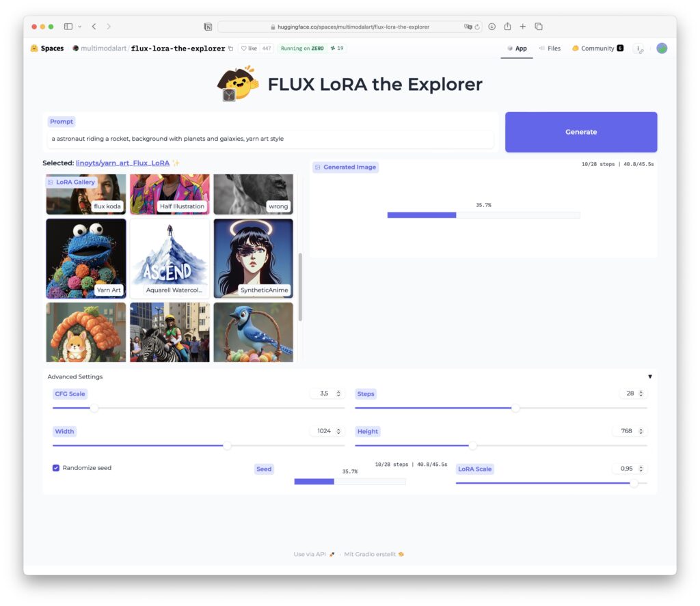The width and height of the screenshot is (700, 606).
Task: Click the LoRA Scale slider
Action: (x=551, y=483)
